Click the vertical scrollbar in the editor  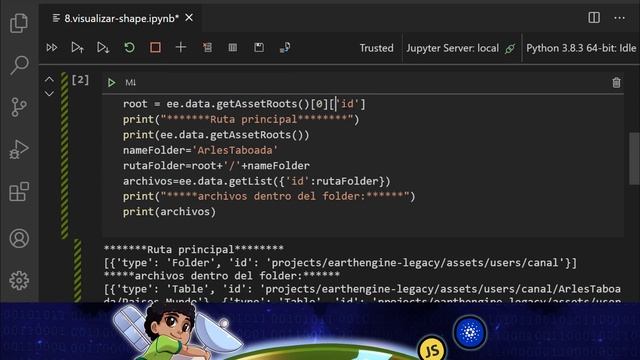click(x=634, y=158)
